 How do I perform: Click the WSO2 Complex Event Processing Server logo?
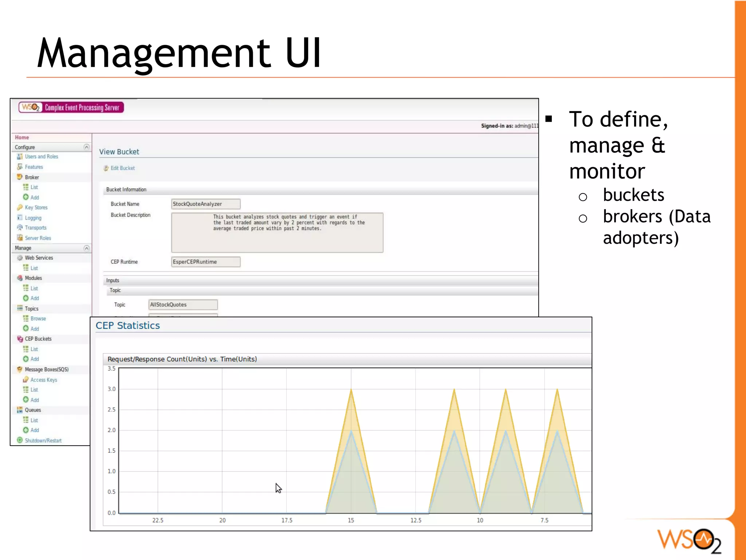point(71,107)
